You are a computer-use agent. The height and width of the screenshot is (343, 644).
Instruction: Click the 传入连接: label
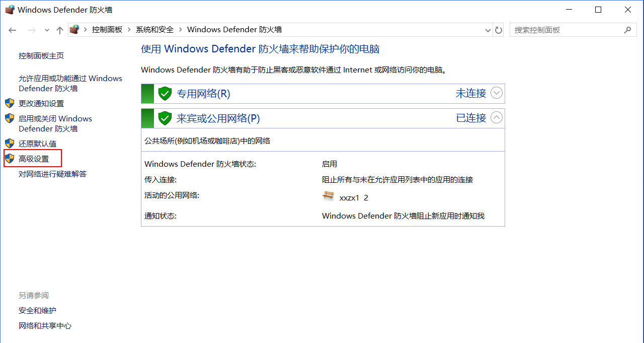tap(160, 180)
